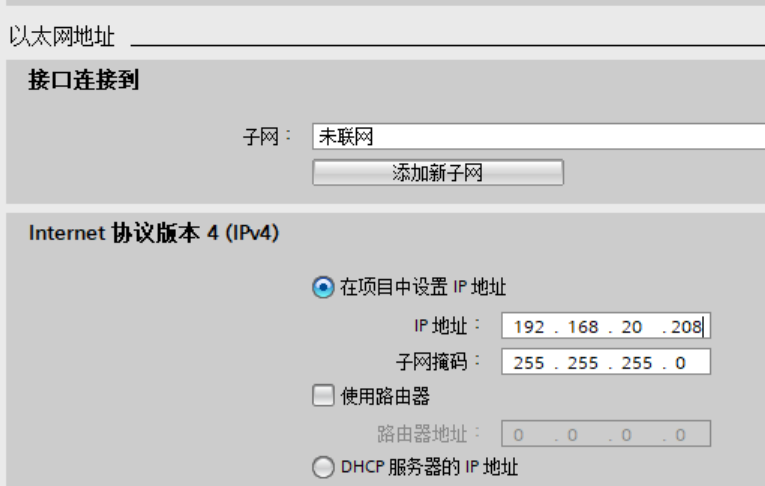Click the 以太网地址 section header
Screen dimensions: 765x486
coord(62,37)
